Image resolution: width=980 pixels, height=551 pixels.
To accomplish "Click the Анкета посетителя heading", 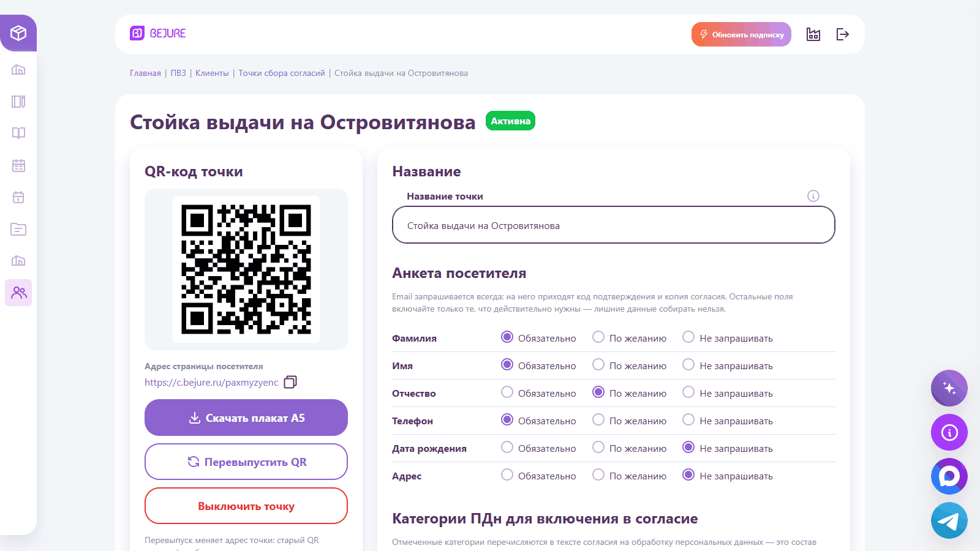I will (x=459, y=273).
